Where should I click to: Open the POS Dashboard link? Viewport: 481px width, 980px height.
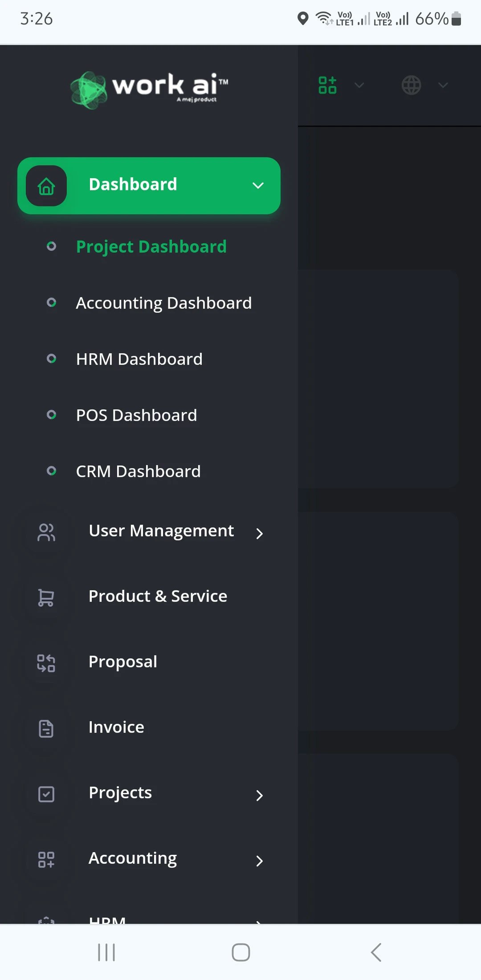coord(136,415)
